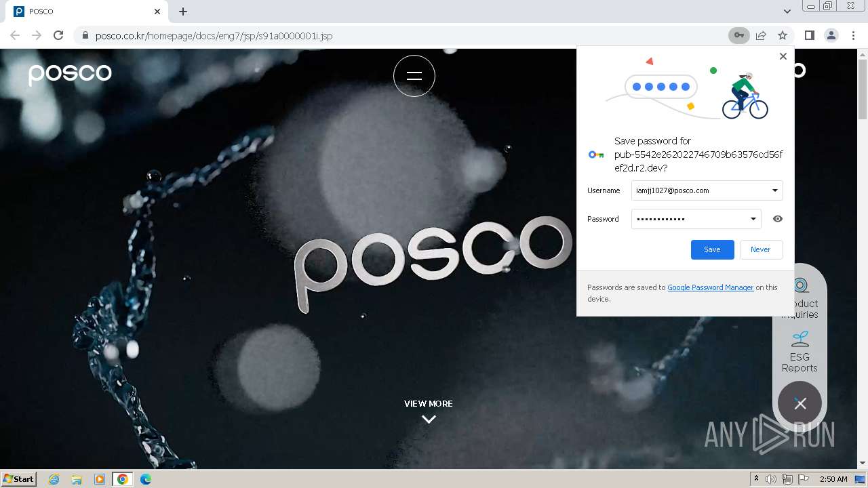Viewport: 868px width, 488px height.
Task: Launch Internet Explorer from taskbar
Action: point(54,479)
